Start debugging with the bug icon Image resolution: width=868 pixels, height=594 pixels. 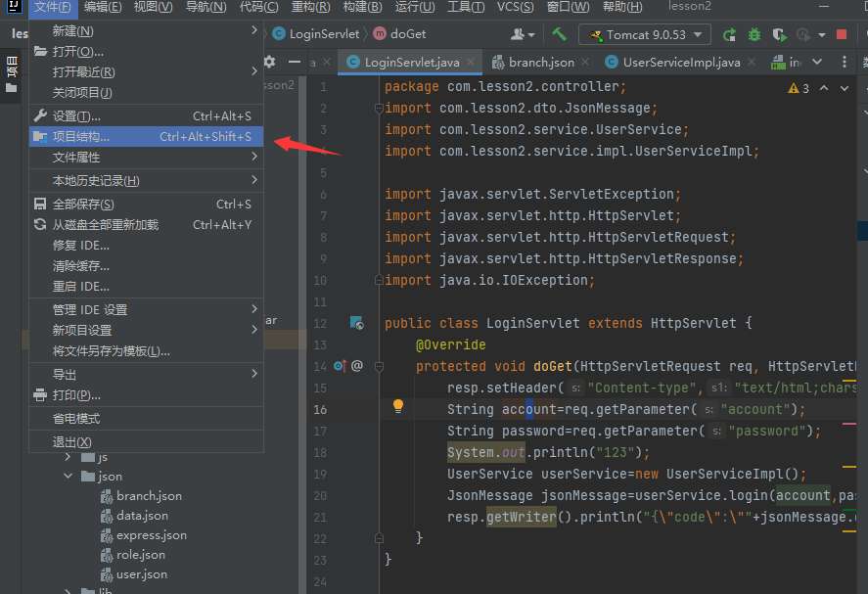point(754,35)
